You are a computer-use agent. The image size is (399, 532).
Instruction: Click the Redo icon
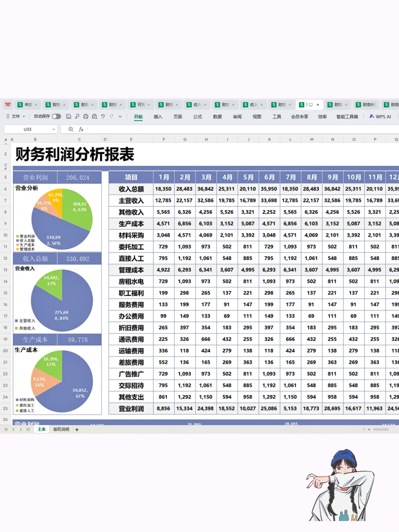pyautogui.click(x=112, y=116)
